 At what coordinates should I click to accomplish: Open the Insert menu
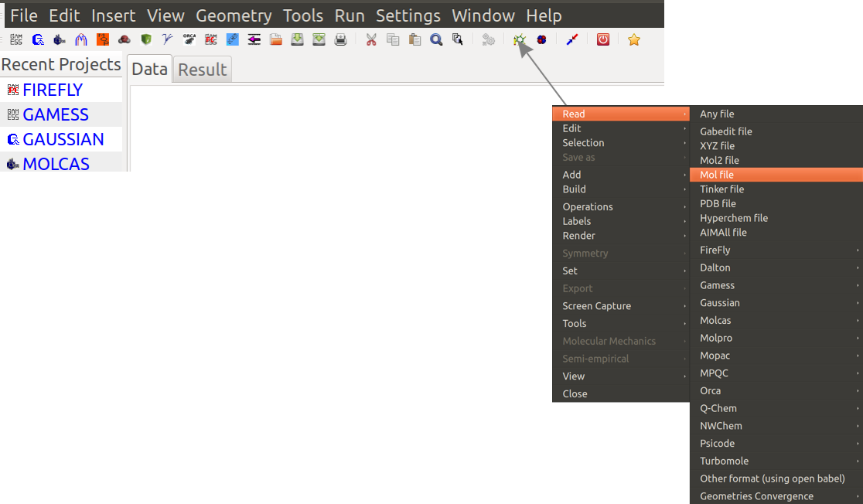pos(114,15)
